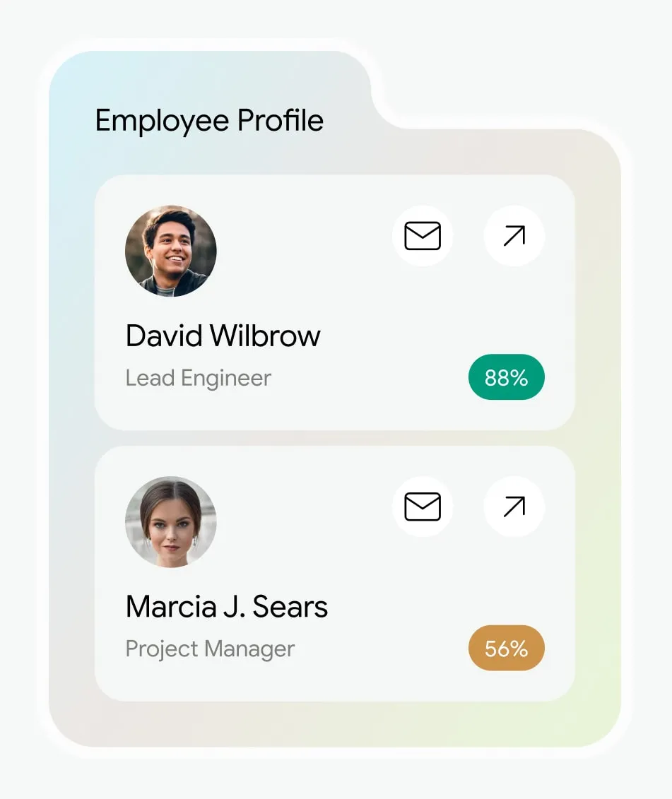Open David Wilbrow's profile arrow icon
This screenshot has width=672, height=799.
[x=514, y=236]
